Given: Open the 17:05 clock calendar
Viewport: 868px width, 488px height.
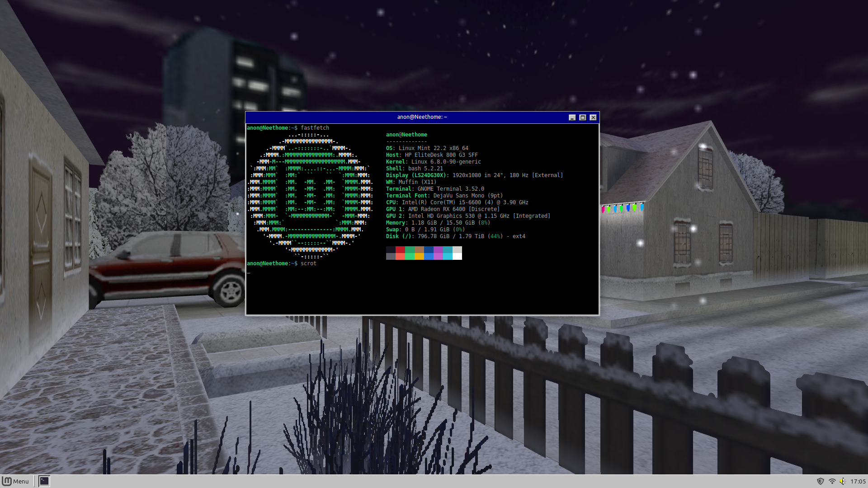Looking at the screenshot, I should tap(858, 481).
